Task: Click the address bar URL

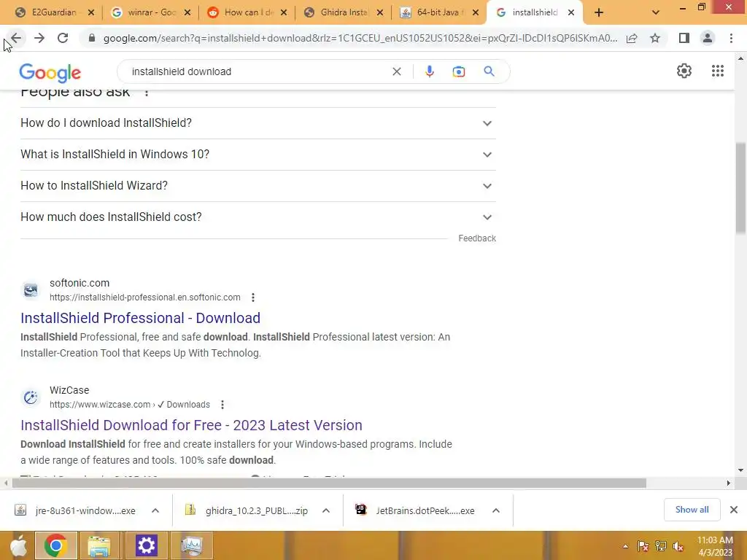Action: pyautogui.click(x=360, y=38)
